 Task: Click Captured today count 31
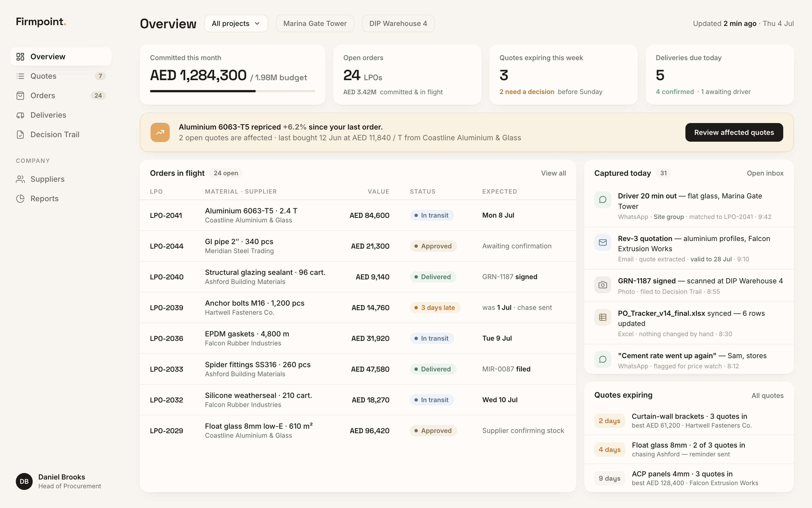tap(663, 173)
